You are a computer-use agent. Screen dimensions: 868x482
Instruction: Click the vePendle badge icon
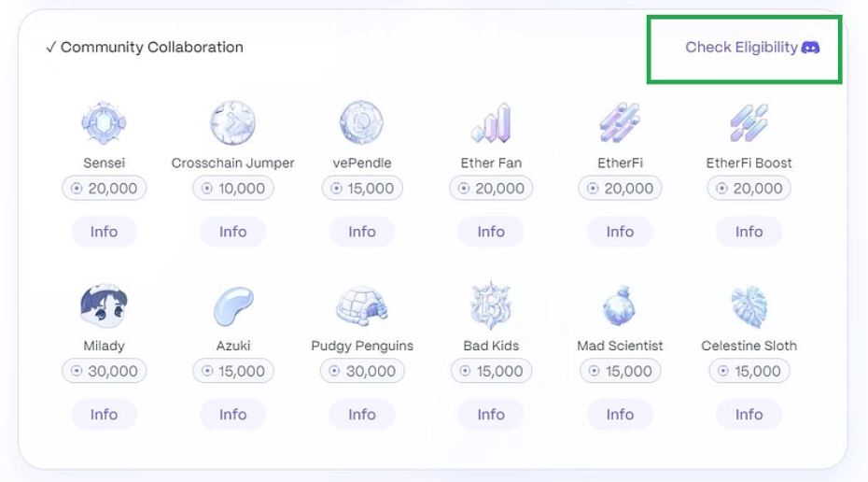point(362,122)
